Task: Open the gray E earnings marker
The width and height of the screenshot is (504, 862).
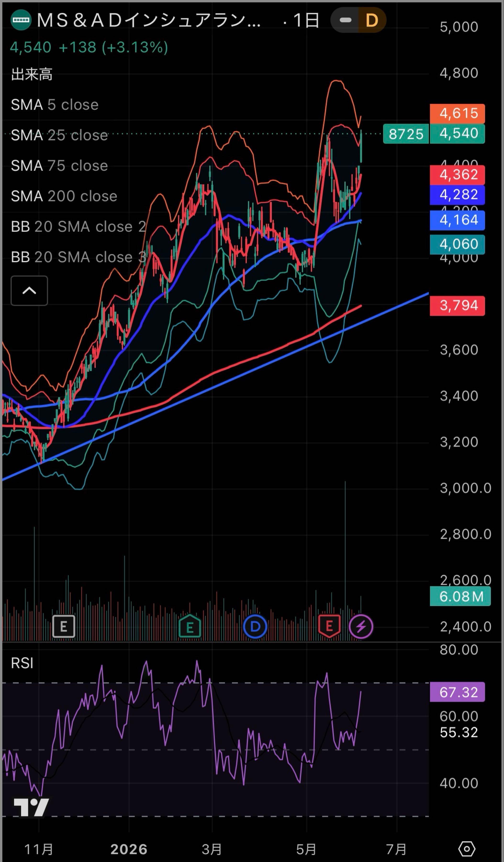Action: [x=64, y=627]
